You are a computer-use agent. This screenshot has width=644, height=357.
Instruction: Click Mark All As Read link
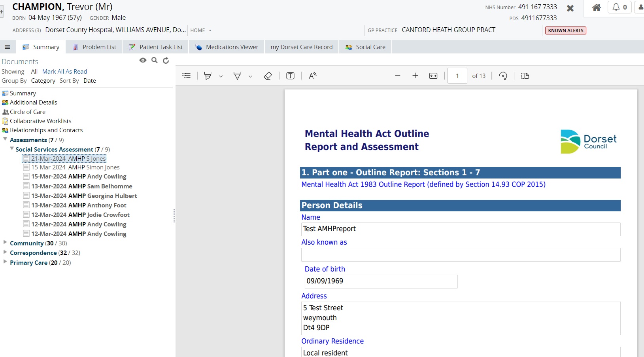[x=64, y=72]
